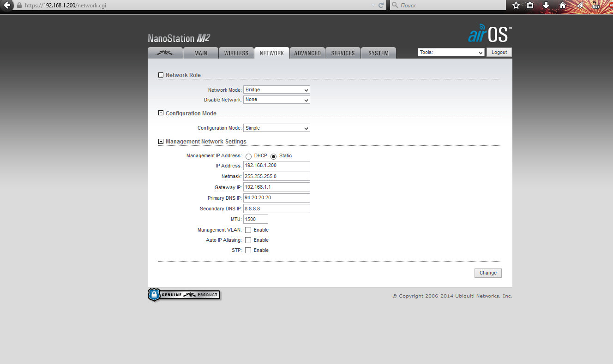Tick the STP Enable checkbox
Screen dimensions: 613x364
pyautogui.click(x=248, y=250)
